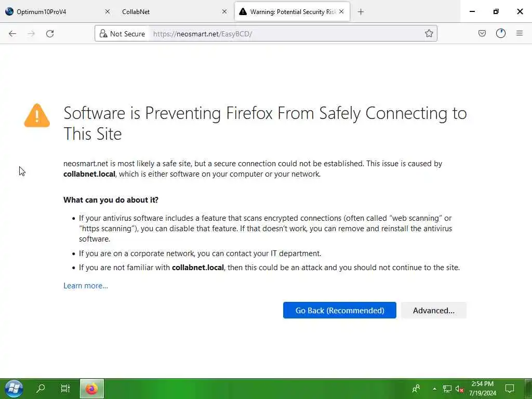Viewport: 532px width, 399px height.
Task: Open taskbar search magnifier
Action: coord(41,389)
